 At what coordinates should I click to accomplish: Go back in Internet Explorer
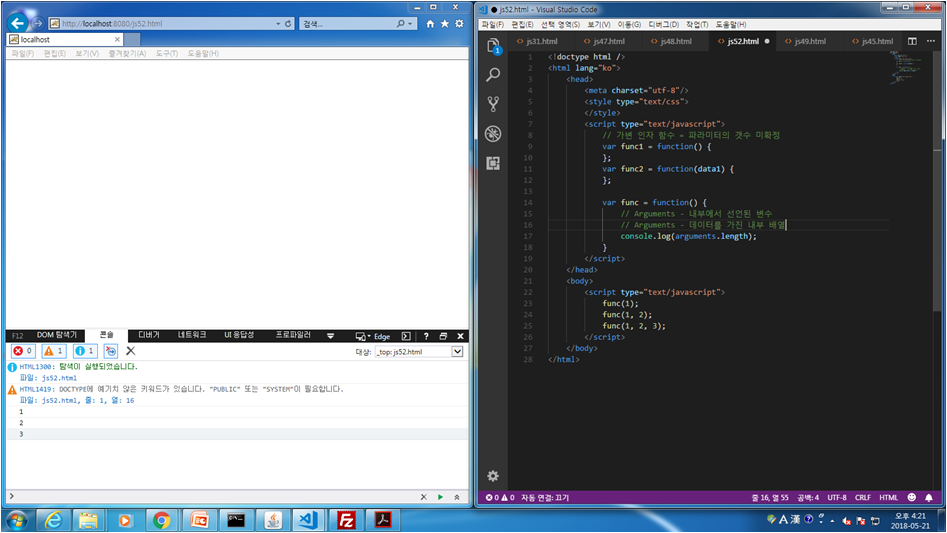coord(18,23)
